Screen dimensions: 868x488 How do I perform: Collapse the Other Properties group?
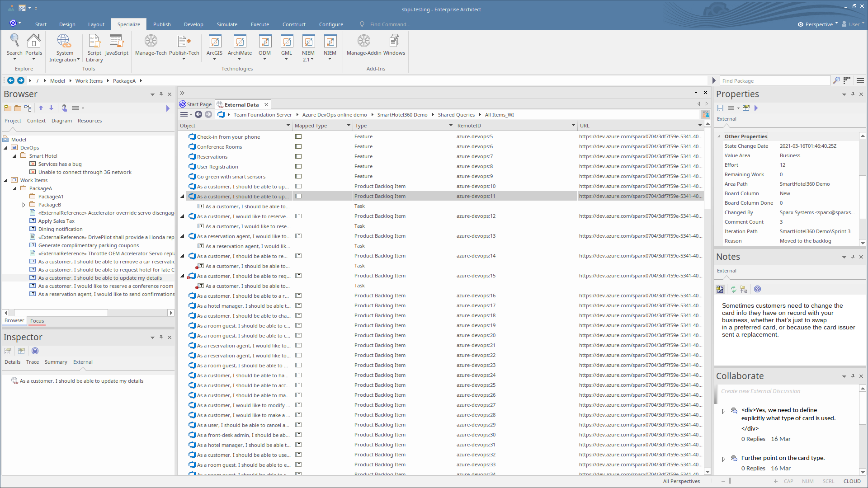(719, 136)
